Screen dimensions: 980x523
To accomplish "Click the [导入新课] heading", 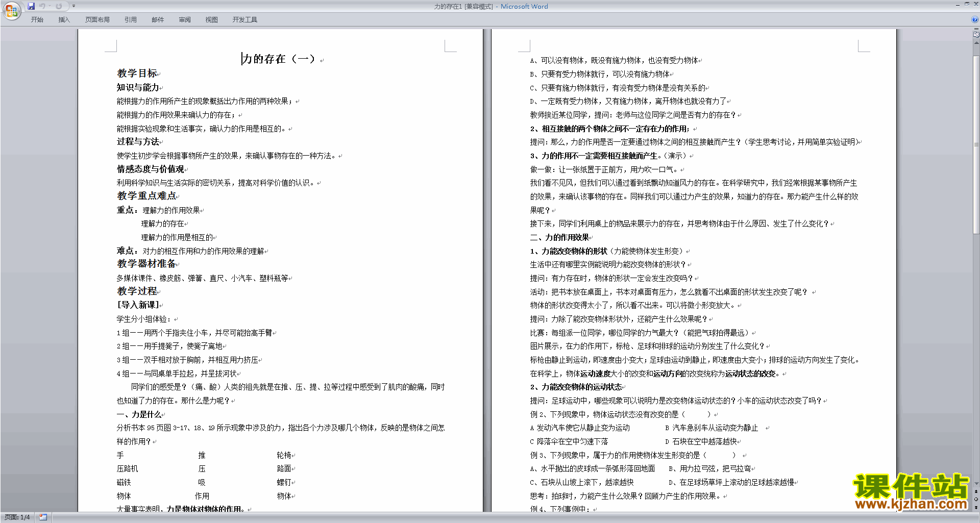I will pyautogui.click(x=138, y=305).
